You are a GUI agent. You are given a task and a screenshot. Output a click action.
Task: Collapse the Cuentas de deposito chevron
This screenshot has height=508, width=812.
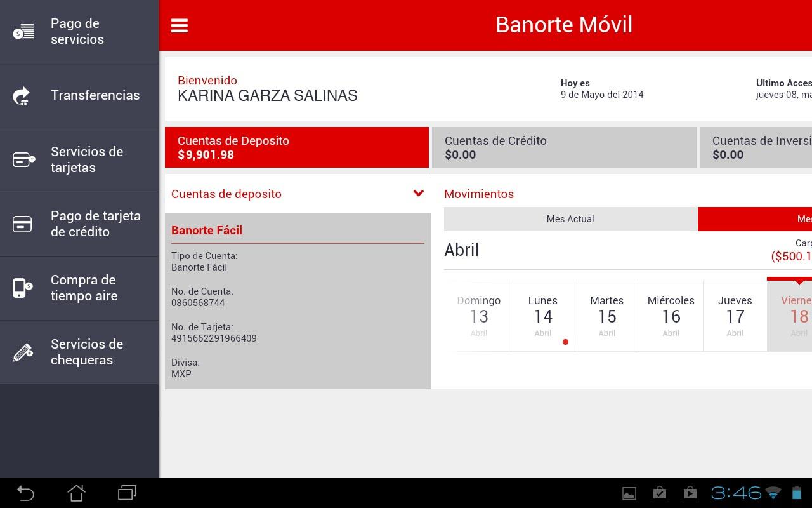point(418,194)
